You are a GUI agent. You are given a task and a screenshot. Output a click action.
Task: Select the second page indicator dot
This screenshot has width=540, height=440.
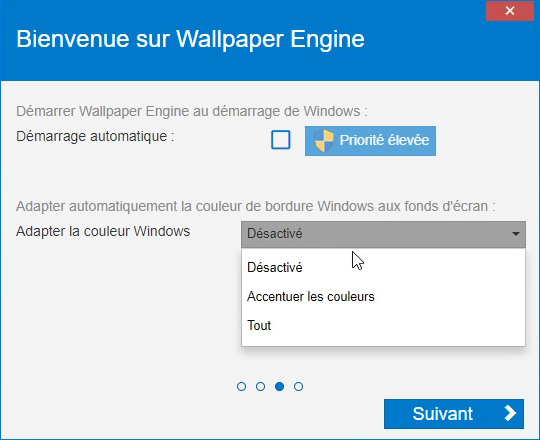[260, 386]
